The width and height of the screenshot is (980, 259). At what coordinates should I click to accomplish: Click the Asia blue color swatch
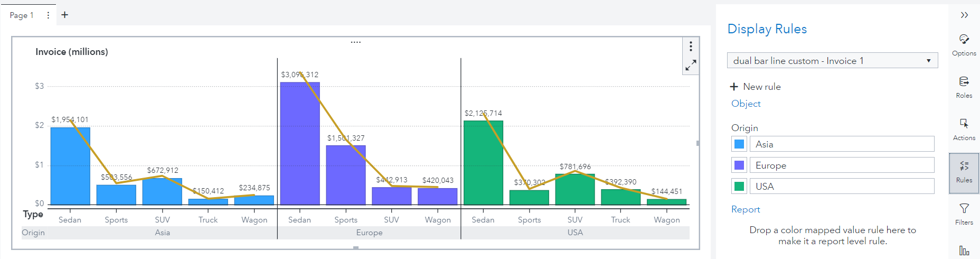click(739, 144)
